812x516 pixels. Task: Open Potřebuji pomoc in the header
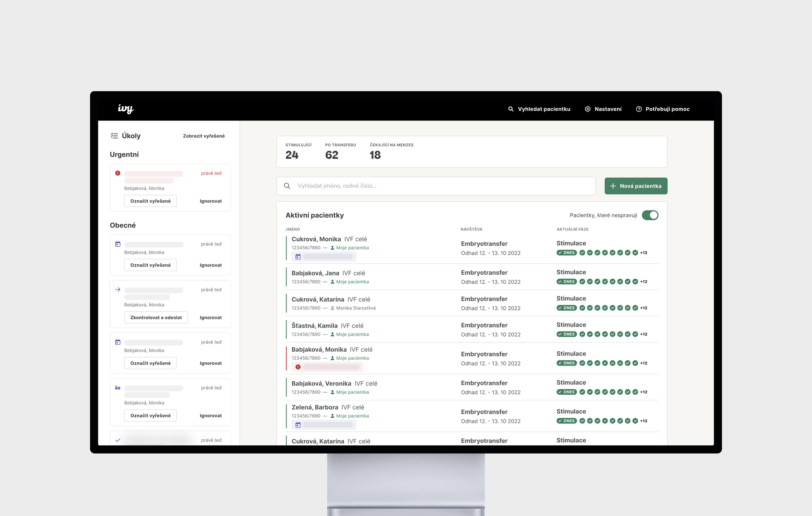[x=663, y=109]
